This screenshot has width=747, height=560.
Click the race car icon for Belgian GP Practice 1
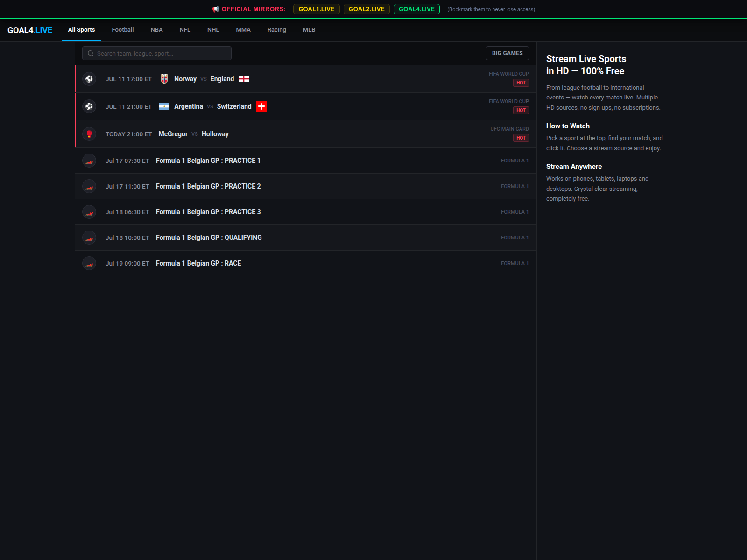[89, 161]
